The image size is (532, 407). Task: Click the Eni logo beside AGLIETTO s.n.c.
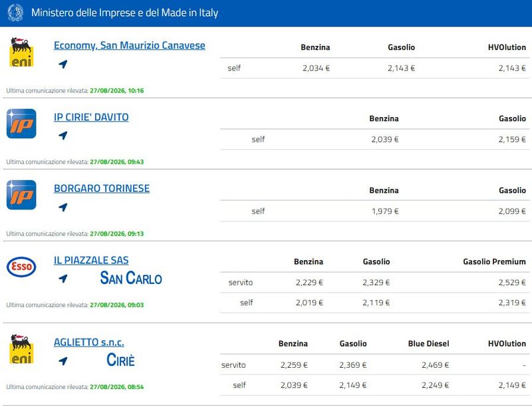pos(21,348)
